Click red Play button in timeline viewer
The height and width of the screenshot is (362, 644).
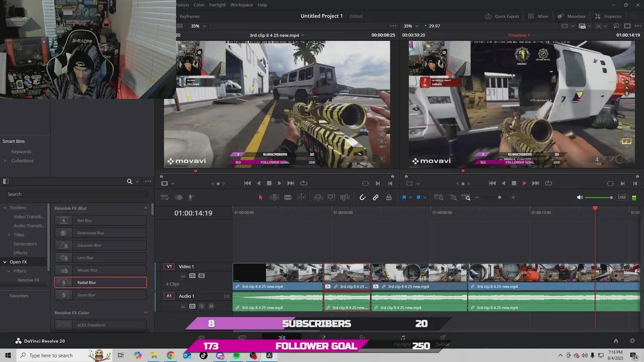(x=524, y=184)
